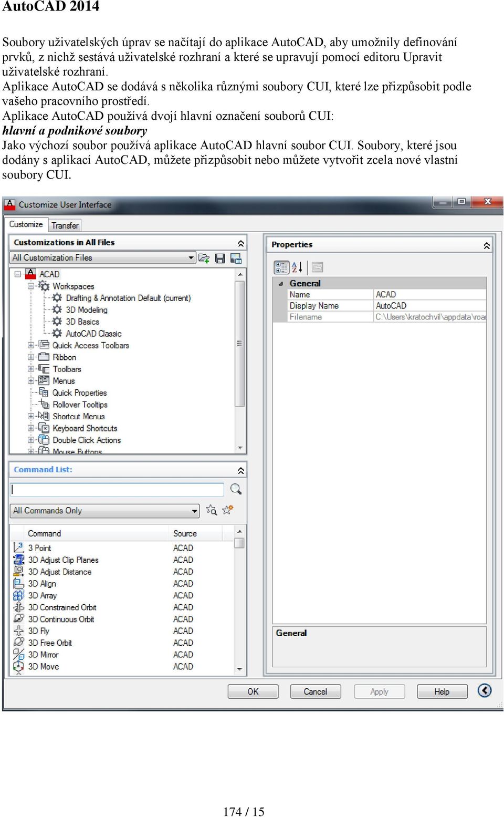Save all current customization files icon
504x817 pixels.
[x=220, y=258]
